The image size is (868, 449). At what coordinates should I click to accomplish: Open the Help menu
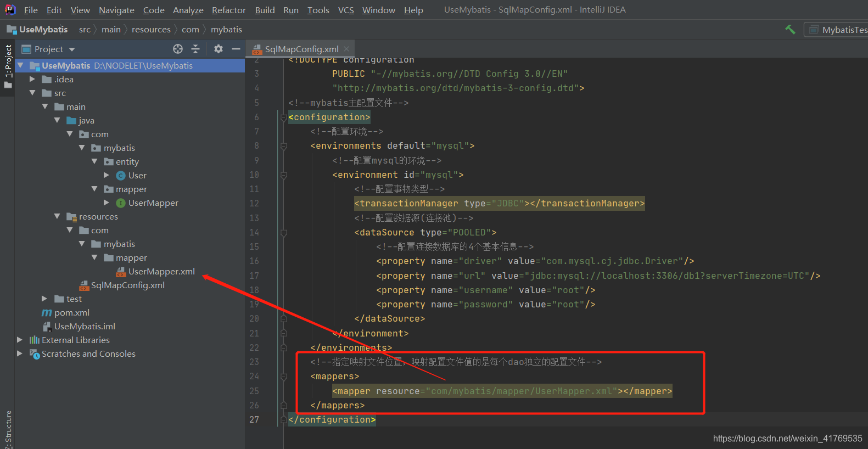(x=413, y=10)
